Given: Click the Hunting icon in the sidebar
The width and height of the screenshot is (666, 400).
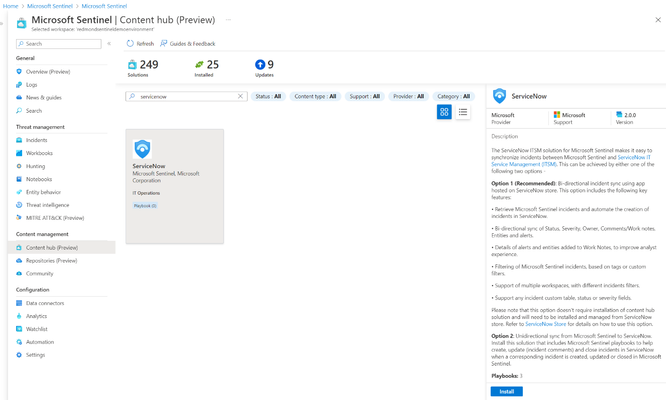Looking at the screenshot, I should [x=19, y=166].
